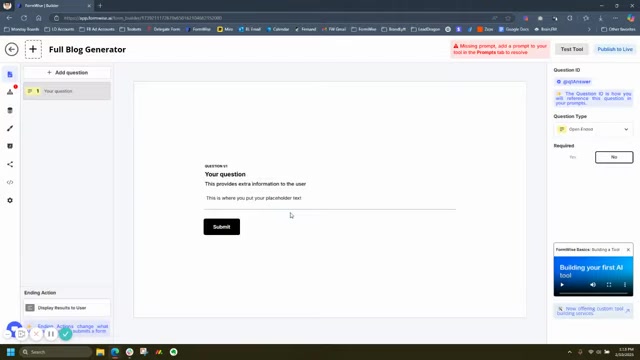This screenshot has height=360, width=640.
Task: Click the video progress bar in tutorial
Action: 593,293
